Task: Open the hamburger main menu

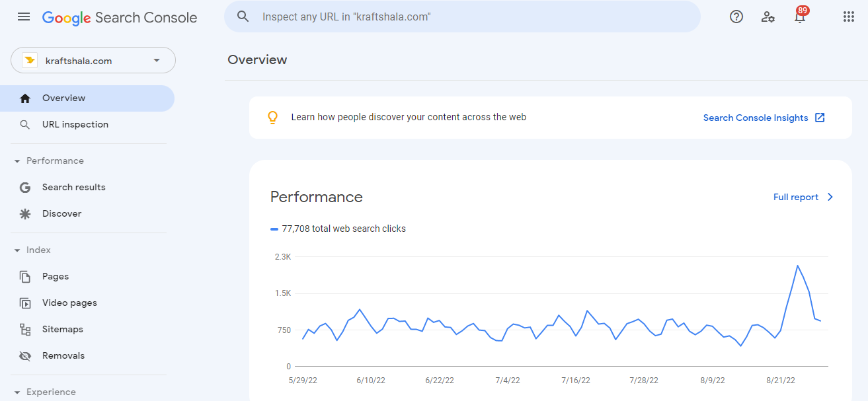Action: tap(24, 17)
